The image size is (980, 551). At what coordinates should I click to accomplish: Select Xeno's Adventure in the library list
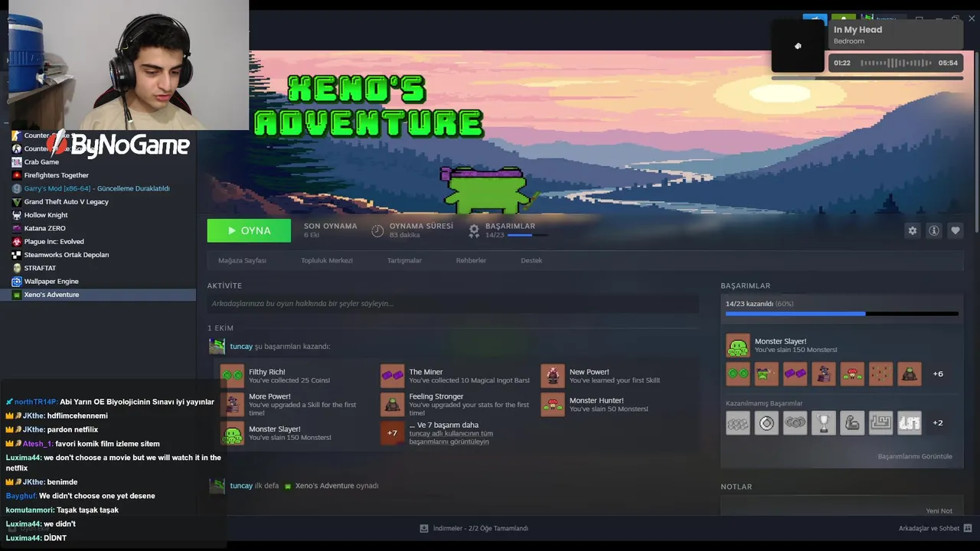tap(98, 295)
